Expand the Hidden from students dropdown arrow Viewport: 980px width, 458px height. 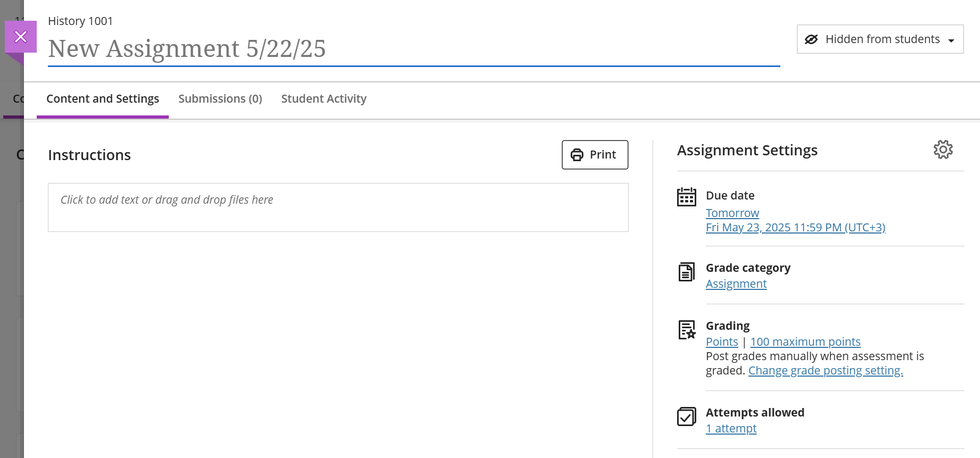pyautogui.click(x=951, y=40)
